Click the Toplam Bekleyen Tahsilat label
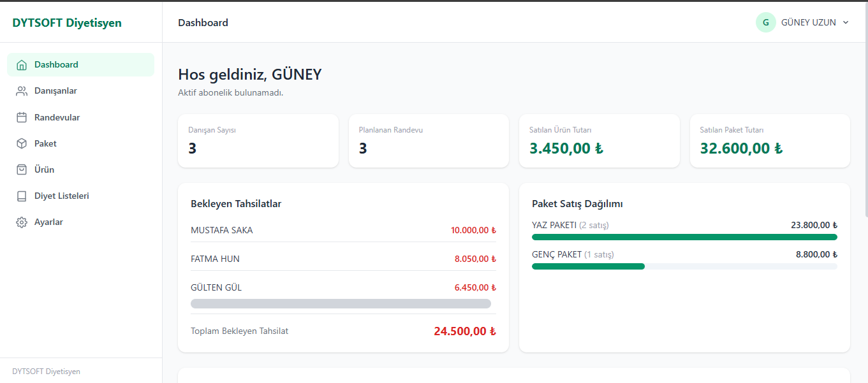The width and height of the screenshot is (868, 383). 240,331
